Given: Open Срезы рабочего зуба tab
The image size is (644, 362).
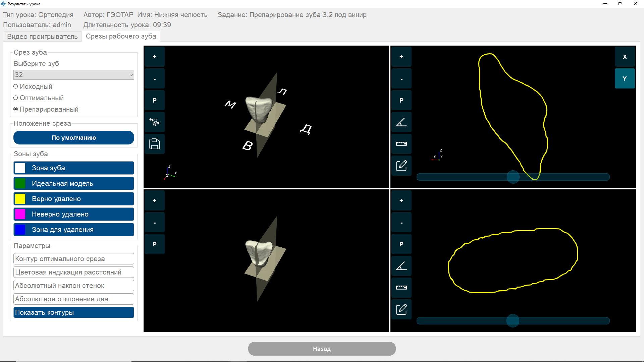Looking at the screenshot, I should point(121,36).
